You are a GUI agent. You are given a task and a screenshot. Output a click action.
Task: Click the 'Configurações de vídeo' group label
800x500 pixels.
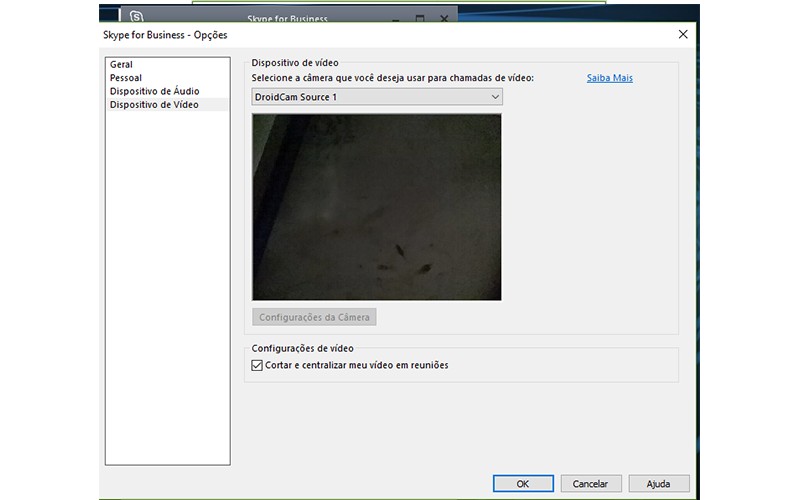[x=302, y=348]
